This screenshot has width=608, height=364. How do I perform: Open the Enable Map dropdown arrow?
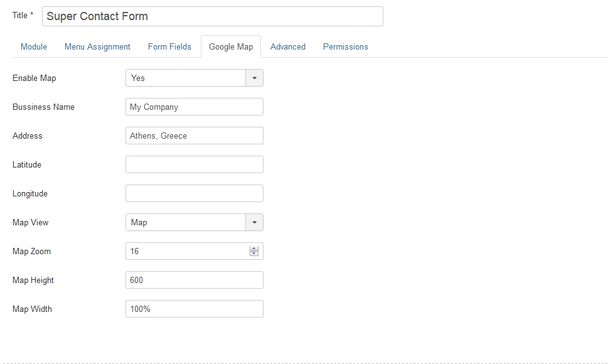click(254, 78)
